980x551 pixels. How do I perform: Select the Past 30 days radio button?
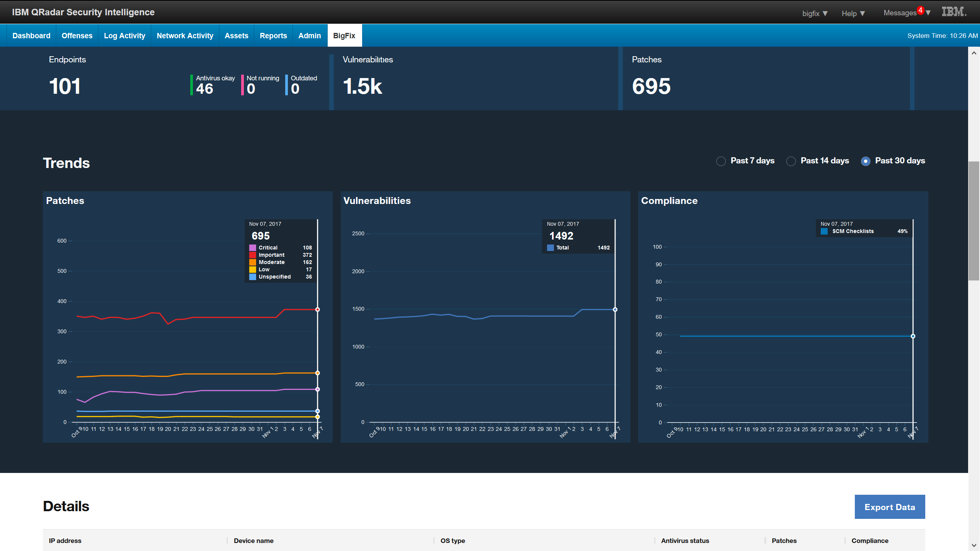[866, 161]
